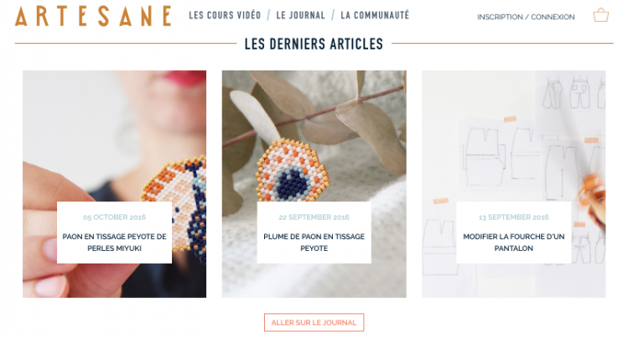The image size is (644, 340).
Task: Open article Plume de paon en tissage peyote
Action: 314,242
